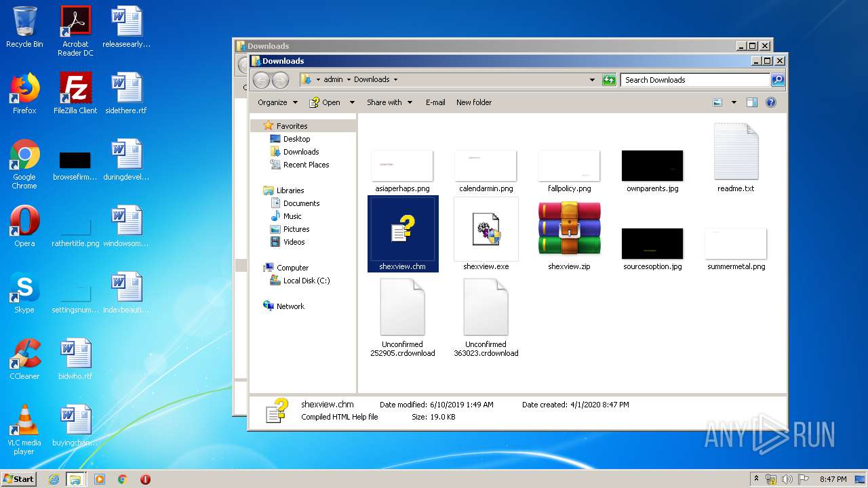This screenshot has height=488, width=868.
Task: Click admin in the address path
Action: coord(333,79)
